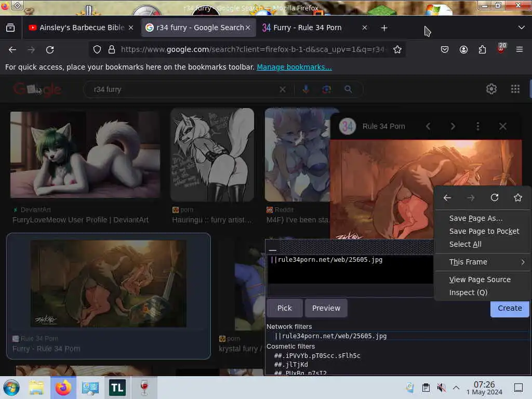The height and width of the screenshot is (399, 532).
Task: Close the r34 furry Google Search tab
Action: 248,28
